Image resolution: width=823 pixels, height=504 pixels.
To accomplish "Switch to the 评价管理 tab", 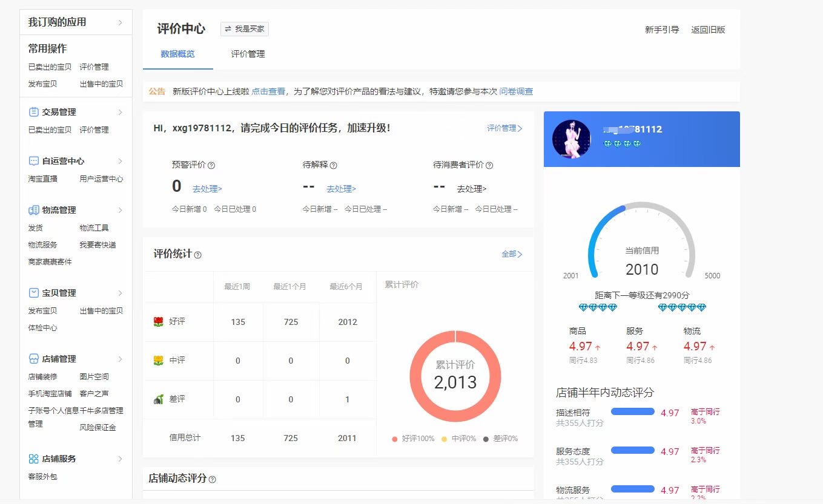I will [x=248, y=54].
